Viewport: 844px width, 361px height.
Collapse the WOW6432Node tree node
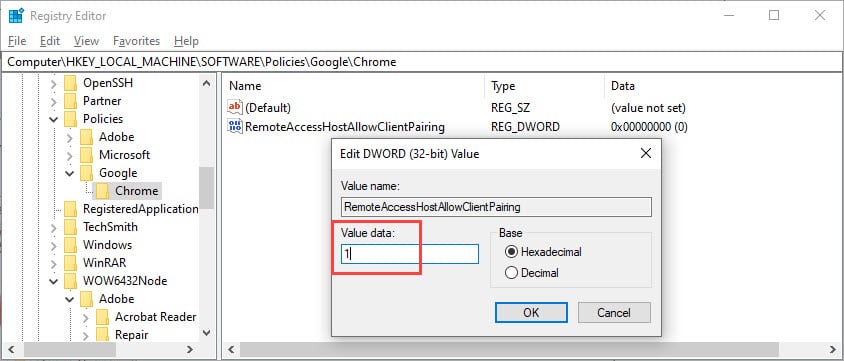pos(54,281)
